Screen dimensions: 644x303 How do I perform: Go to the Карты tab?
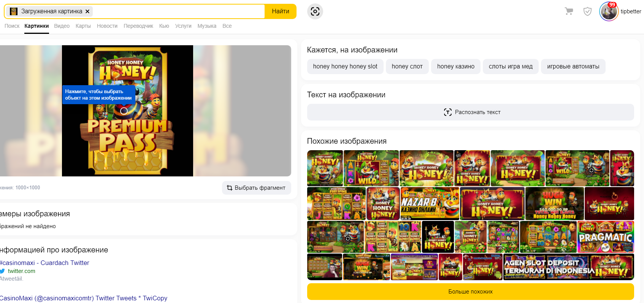pos(83,26)
